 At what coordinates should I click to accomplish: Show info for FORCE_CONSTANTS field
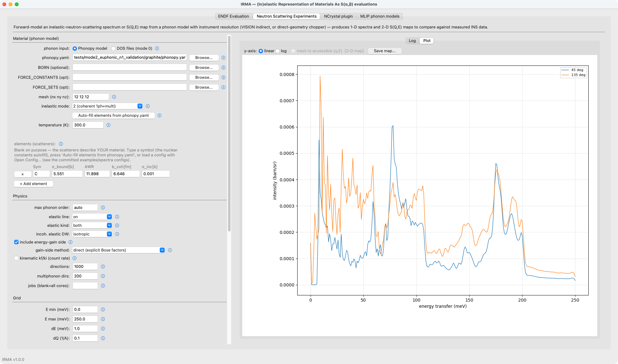223,78
